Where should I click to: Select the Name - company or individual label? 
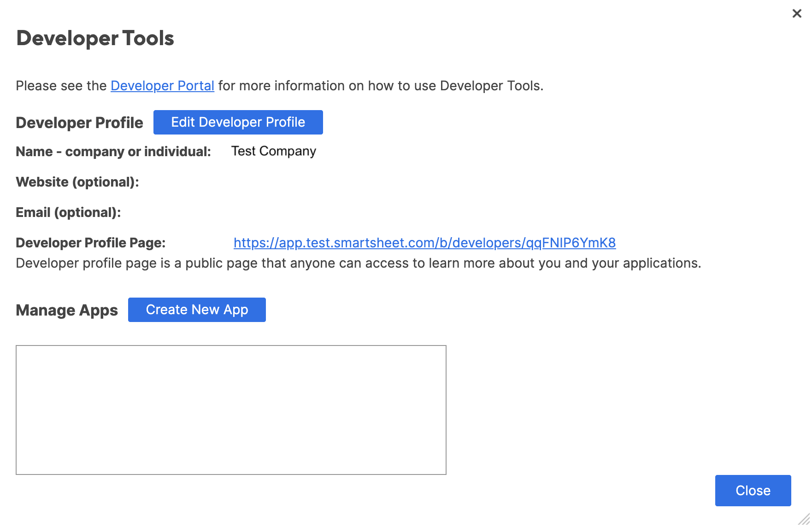(113, 152)
